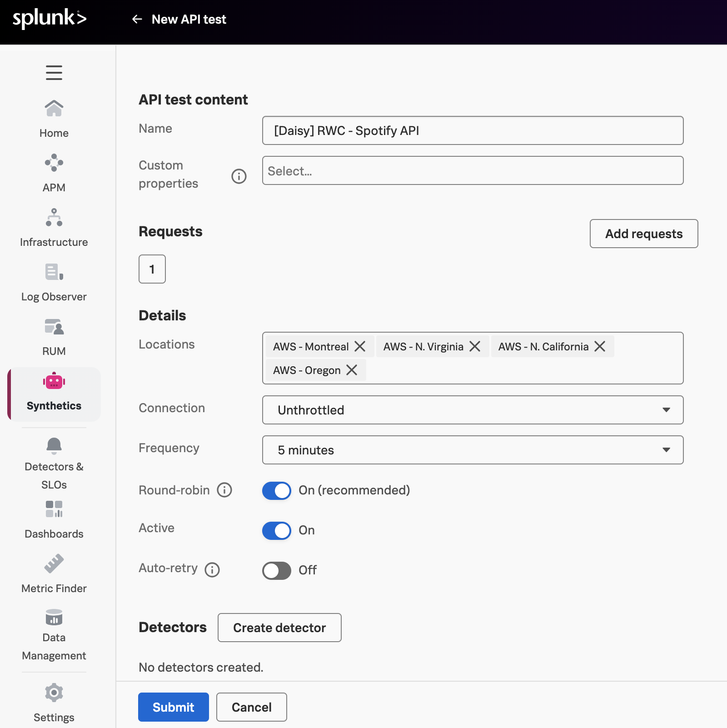Screen dimensions: 727x728
Task: Open the Synthetics section
Action: (x=54, y=394)
